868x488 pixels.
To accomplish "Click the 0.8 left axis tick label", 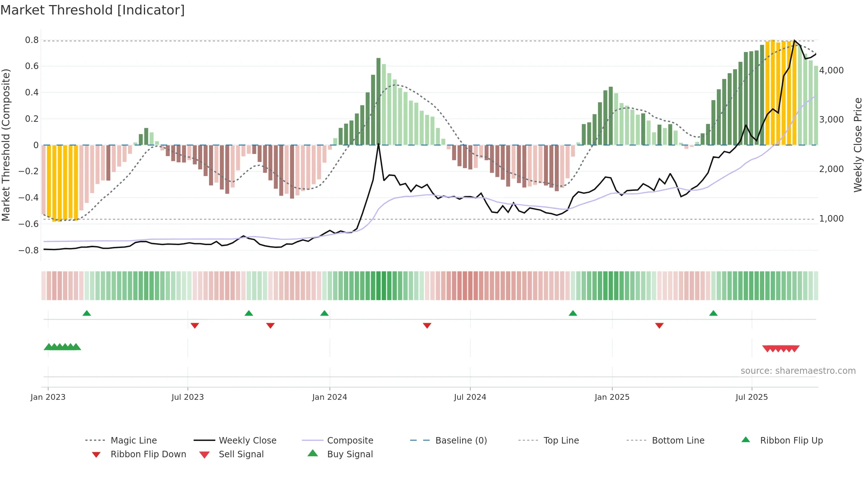I will pyautogui.click(x=32, y=40).
